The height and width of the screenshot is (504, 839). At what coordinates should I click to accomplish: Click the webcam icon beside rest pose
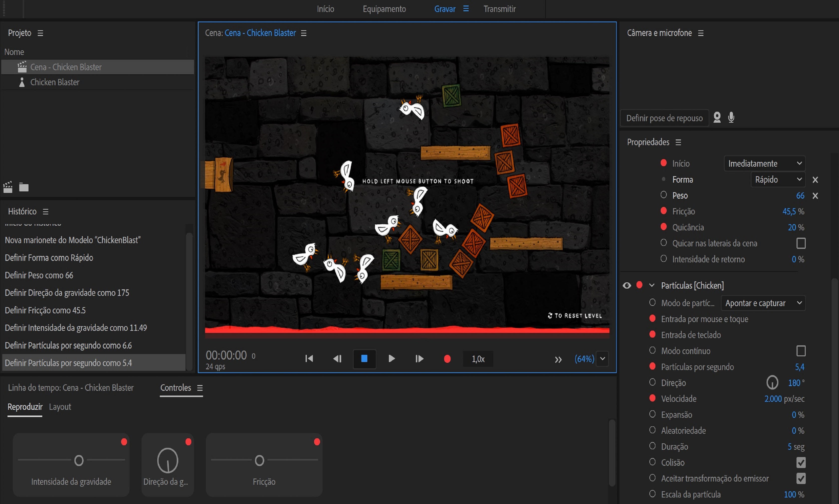click(x=717, y=118)
